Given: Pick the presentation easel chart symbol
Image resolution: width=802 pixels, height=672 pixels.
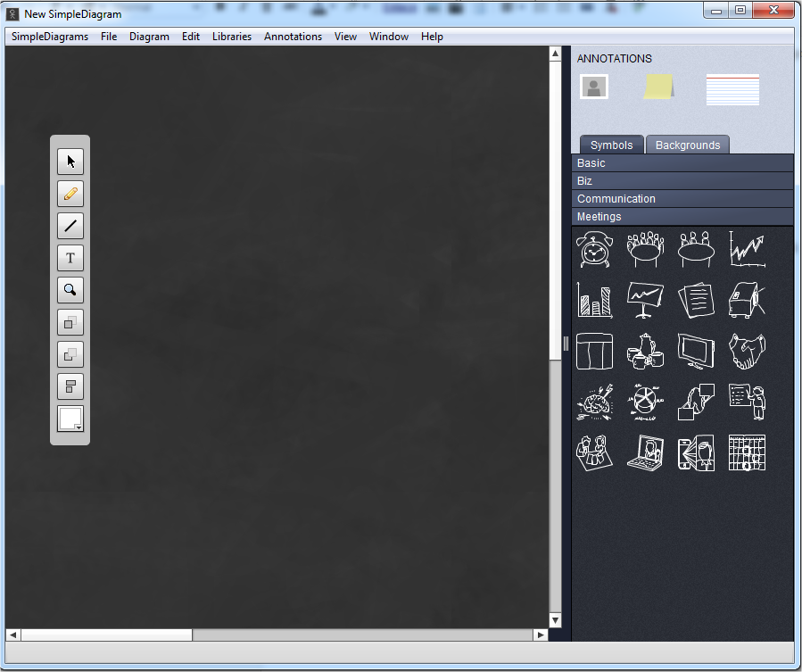Looking at the screenshot, I should tap(646, 300).
